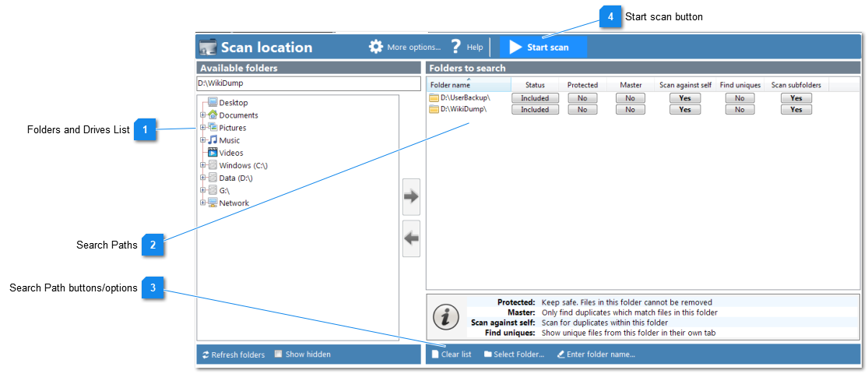Click the Videos icon in the tree
Viewport: 868px width, 374px height.
[x=213, y=153]
